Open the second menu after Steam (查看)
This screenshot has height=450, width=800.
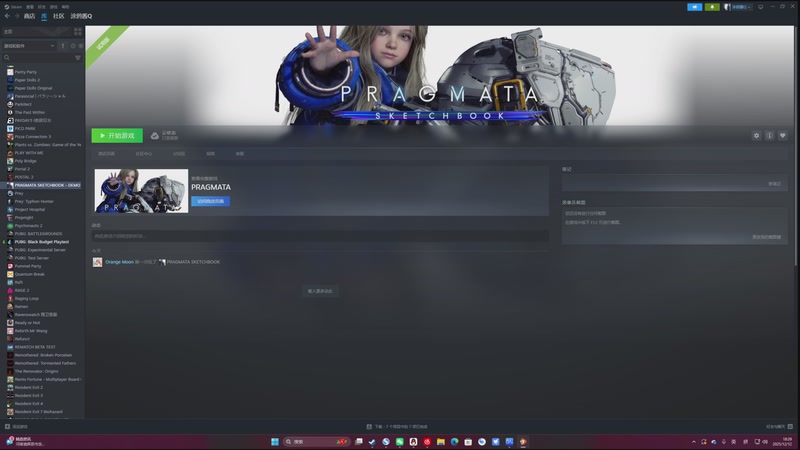[x=30, y=7]
